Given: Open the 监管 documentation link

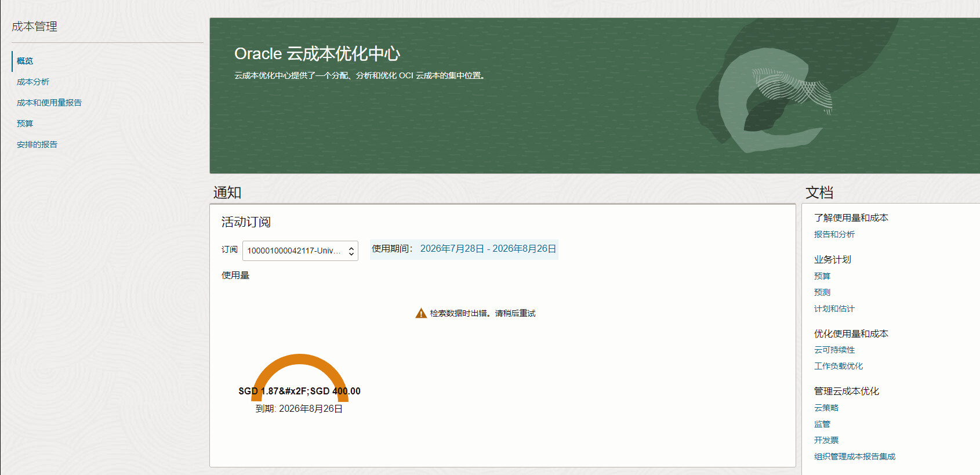Looking at the screenshot, I should pyautogui.click(x=822, y=424).
